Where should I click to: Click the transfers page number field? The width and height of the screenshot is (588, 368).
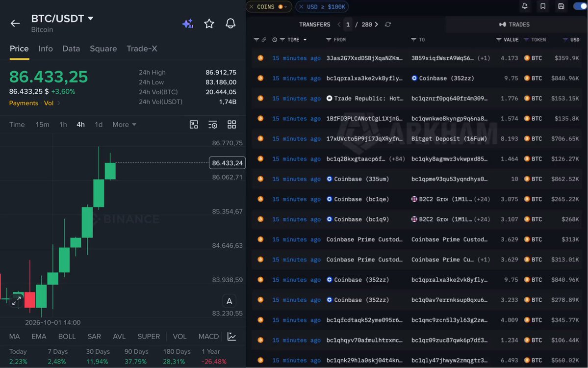pyautogui.click(x=348, y=25)
